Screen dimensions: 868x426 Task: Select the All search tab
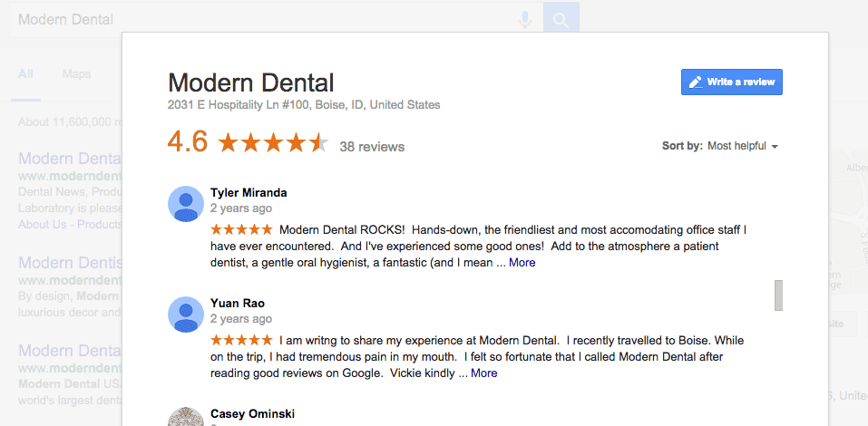tap(25, 74)
